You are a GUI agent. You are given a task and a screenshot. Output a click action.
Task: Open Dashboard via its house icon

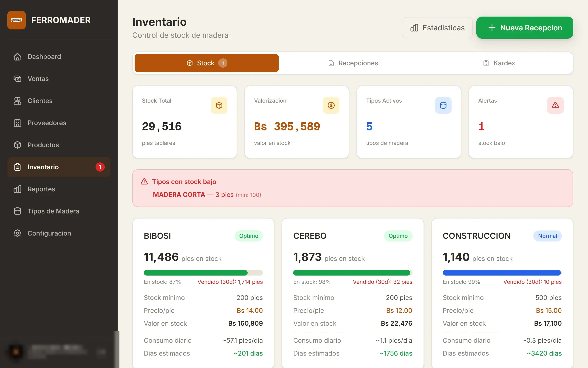pos(17,57)
